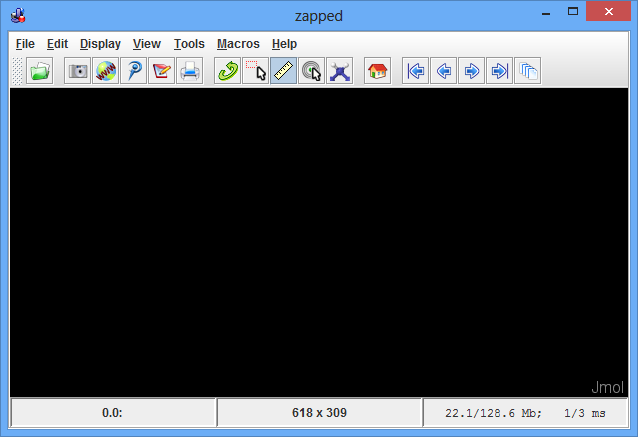The height and width of the screenshot is (437, 638).
Task: Maximize the zapped window
Action: (x=573, y=12)
